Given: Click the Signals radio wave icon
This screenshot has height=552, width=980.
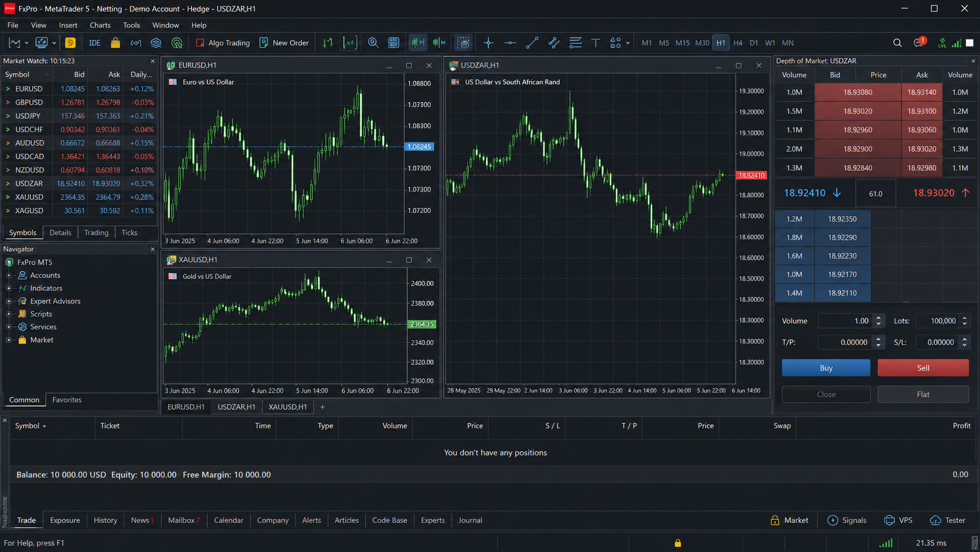Looking at the screenshot, I should (135, 43).
